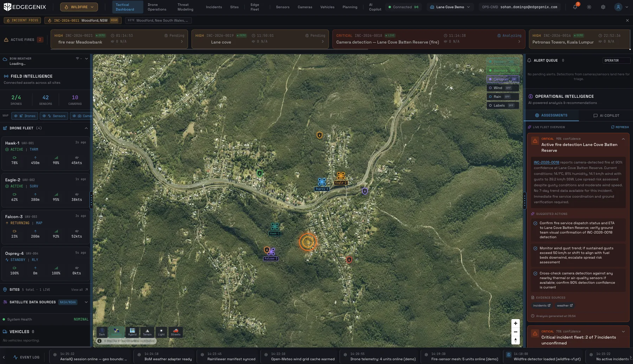Viewport: 633px width, 364px height.
Task: Open the Operator role dropdown
Action: click(616, 60)
